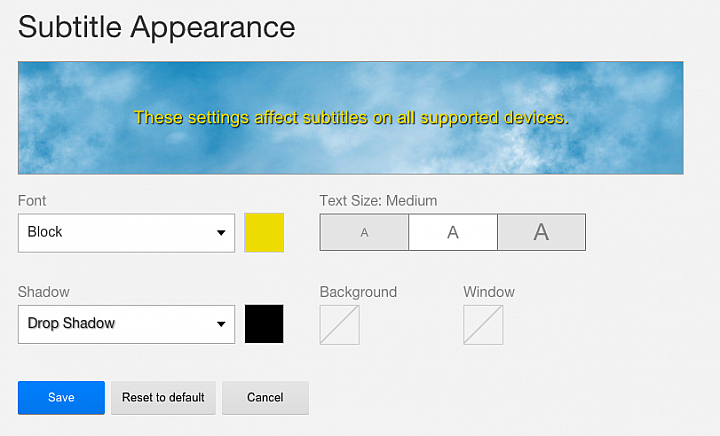
Task: Click the Background label
Action: point(358,292)
